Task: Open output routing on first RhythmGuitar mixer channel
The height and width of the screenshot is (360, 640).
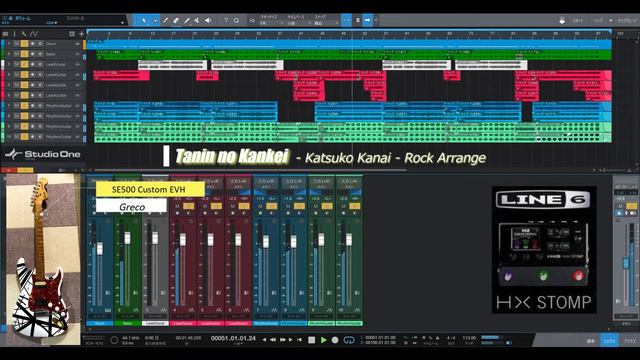Action: [x=266, y=187]
